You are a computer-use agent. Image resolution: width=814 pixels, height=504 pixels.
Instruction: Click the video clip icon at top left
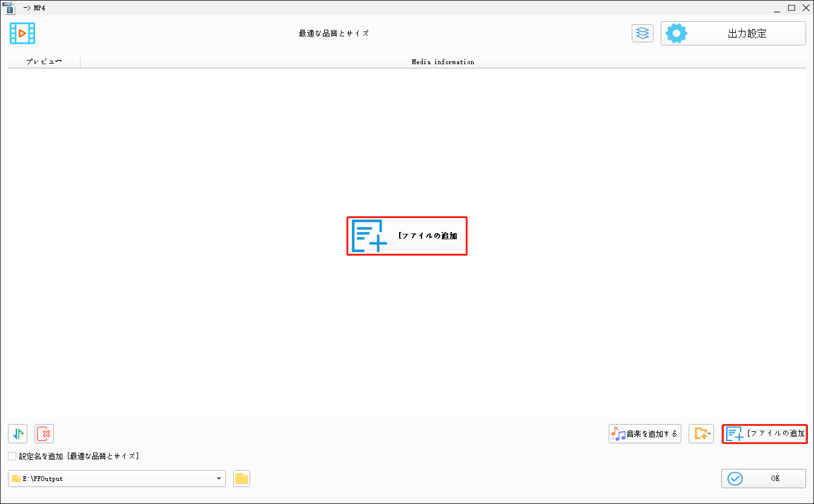pyautogui.click(x=22, y=33)
